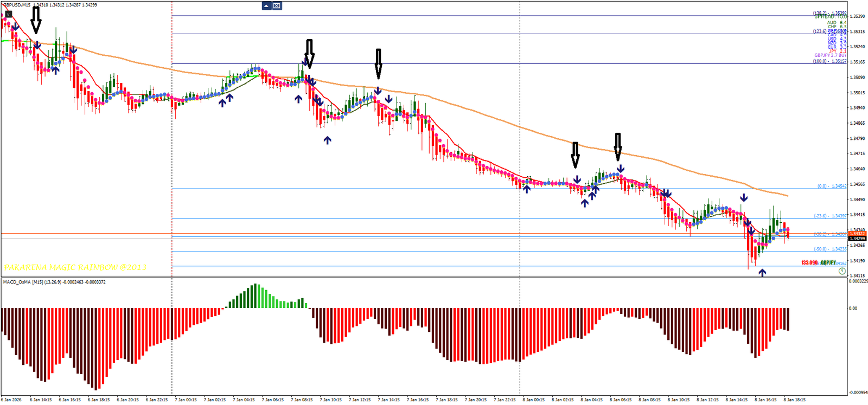Select the Fibonacci 100.0 level label
868x405 pixels.
(x=829, y=61)
